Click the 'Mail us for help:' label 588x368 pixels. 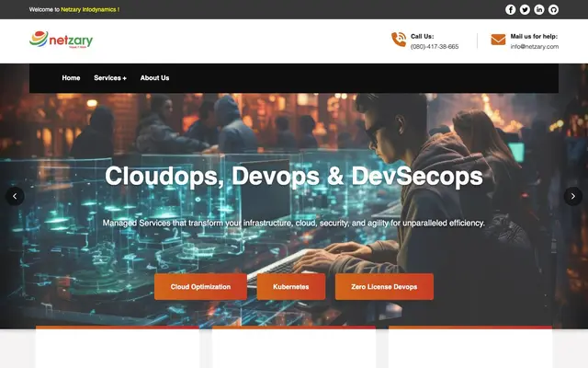(x=534, y=37)
